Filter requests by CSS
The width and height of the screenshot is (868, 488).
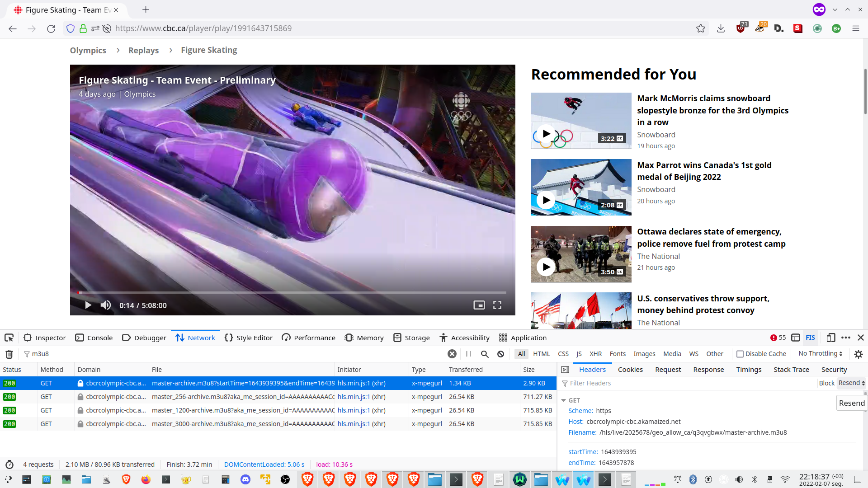[x=563, y=354]
